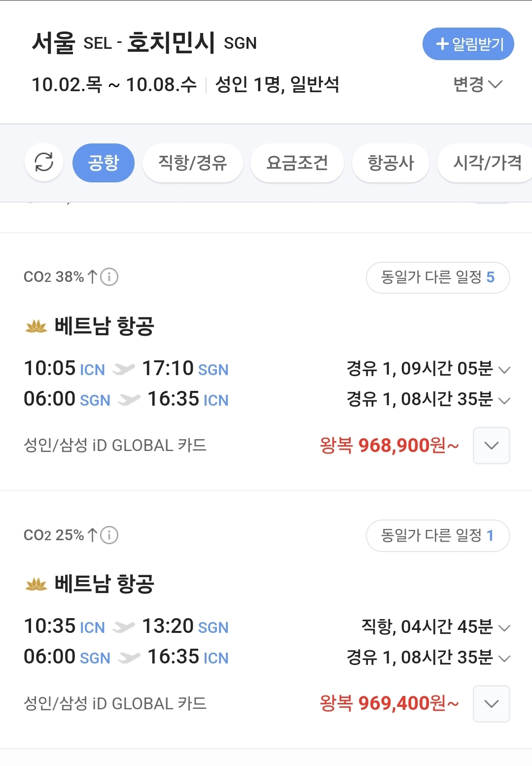This screenshot has height=766, width=532.
Task: Open CO2 38% info icon
Action: coord(109,277)
